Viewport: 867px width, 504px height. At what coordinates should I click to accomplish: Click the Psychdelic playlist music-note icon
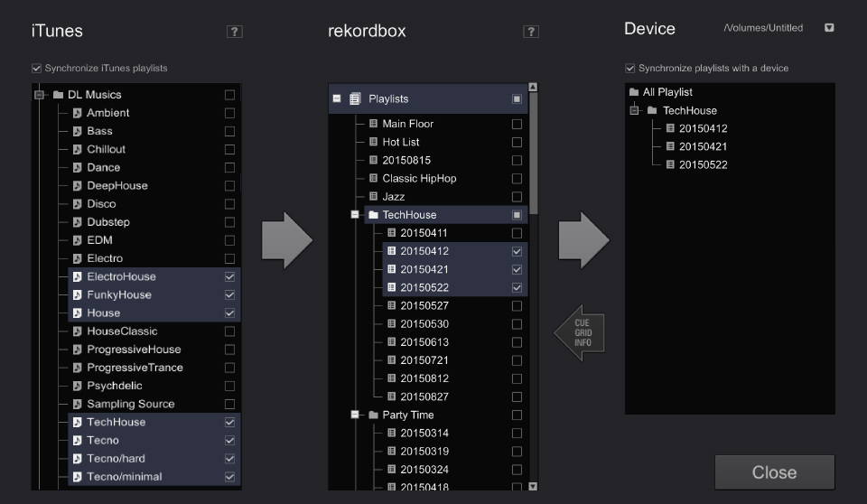coord(78,386)
